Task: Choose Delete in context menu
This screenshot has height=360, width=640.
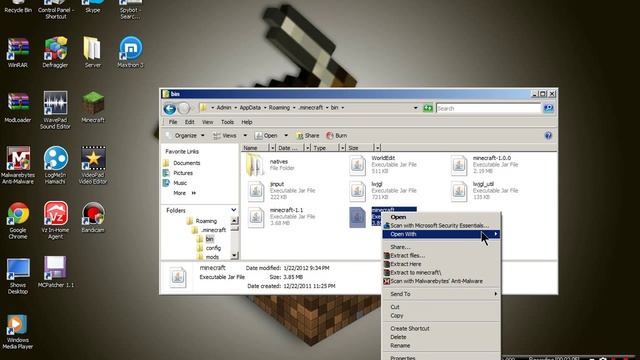Action: pos(441,337)
